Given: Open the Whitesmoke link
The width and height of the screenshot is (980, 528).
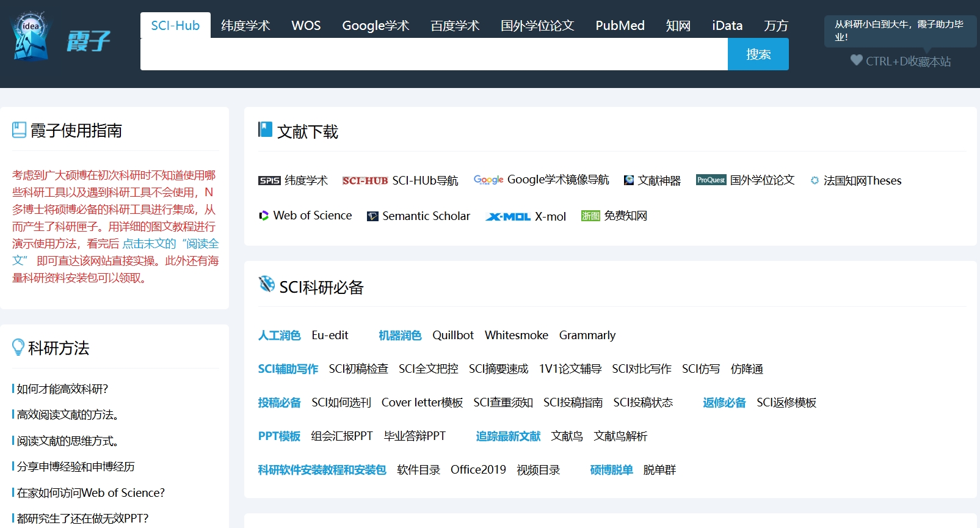Looking at the screenshot, I should click(517, 335).
